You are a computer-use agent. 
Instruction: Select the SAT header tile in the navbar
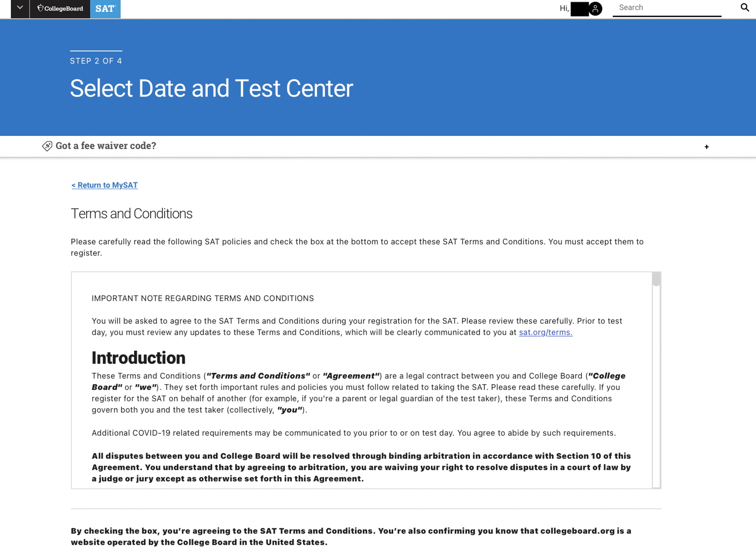pyautogui.click(x=104, y=8)
